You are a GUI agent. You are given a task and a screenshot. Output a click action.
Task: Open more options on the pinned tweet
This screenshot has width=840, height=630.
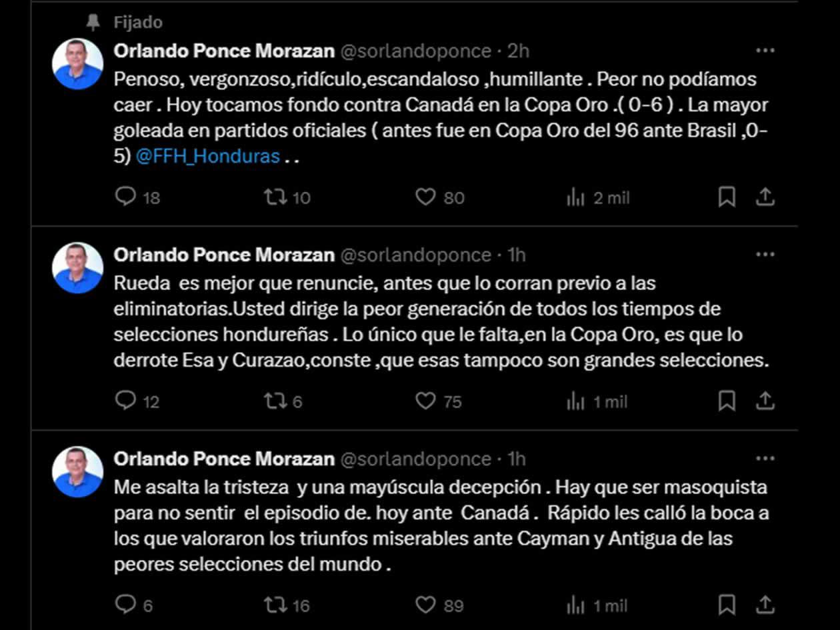765,51
